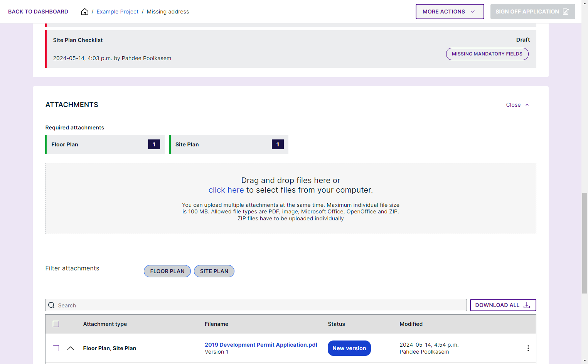Click the Attachment type column header

pos(105,324)
